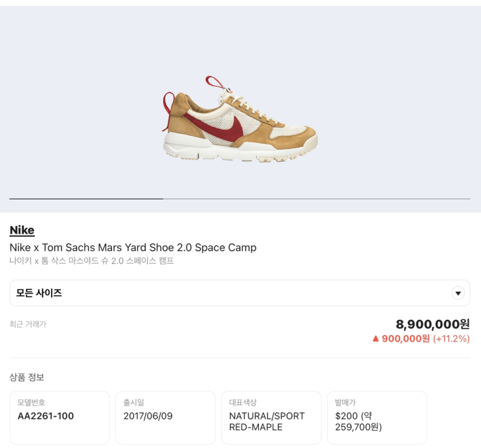Click the red upward price triangle
Viewport: 481px width, 448px height.
[375, 339]
